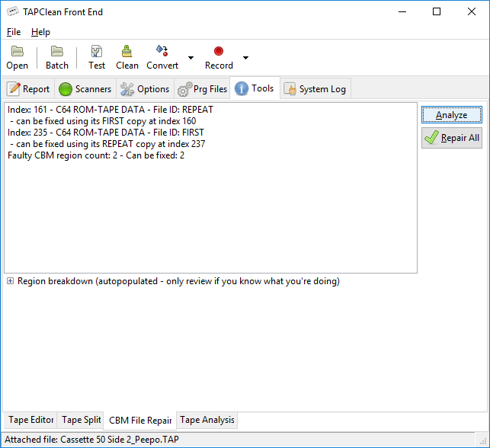Click the window resize grip in status bar

point(483,441)
